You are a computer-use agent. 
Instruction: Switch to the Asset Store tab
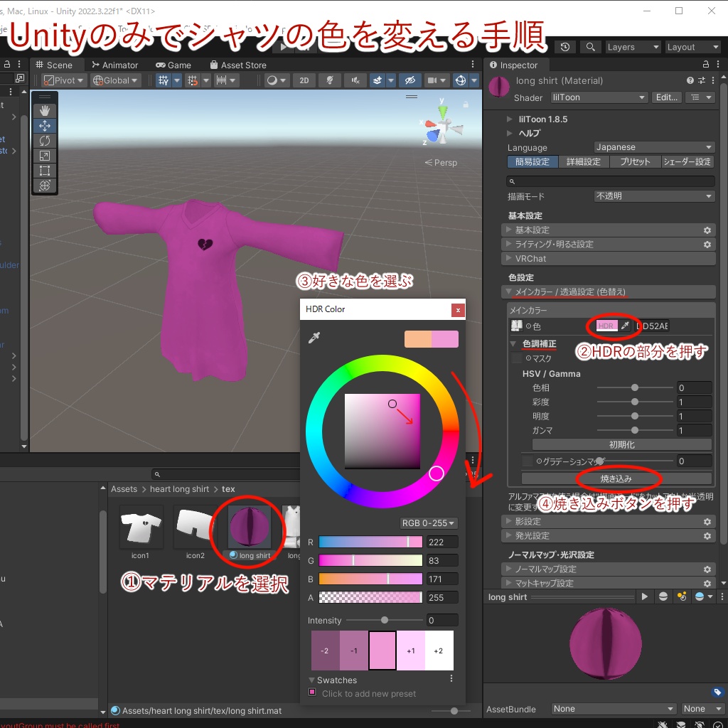coord(238,65)
